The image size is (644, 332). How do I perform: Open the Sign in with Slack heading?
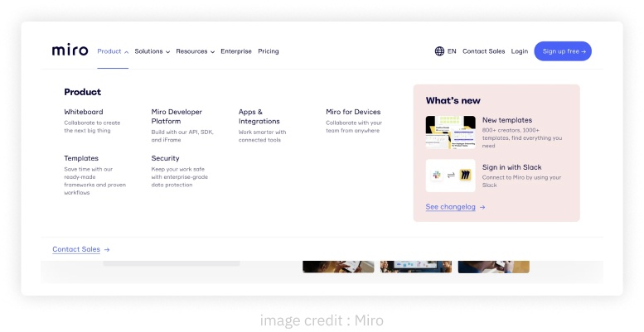[x=511, y=167]
